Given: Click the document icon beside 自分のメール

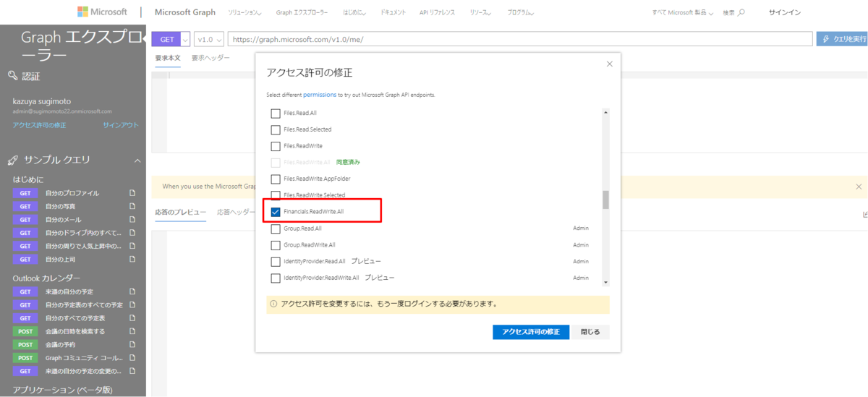Looking at the screenshot, I should [x=132, y=219].
